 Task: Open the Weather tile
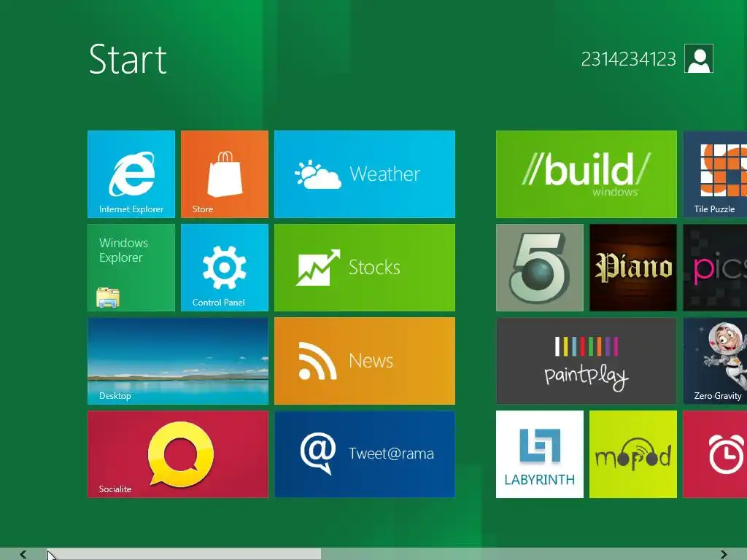[x=365, y=174]
